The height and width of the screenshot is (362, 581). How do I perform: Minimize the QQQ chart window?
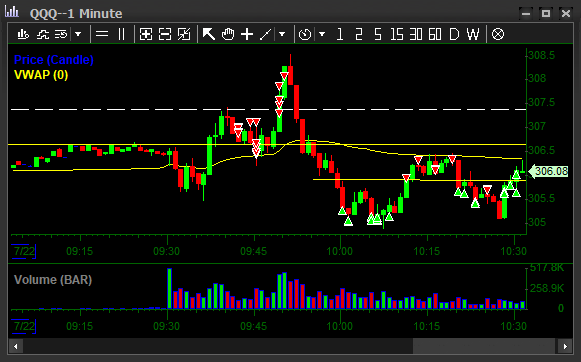point(526,14)
